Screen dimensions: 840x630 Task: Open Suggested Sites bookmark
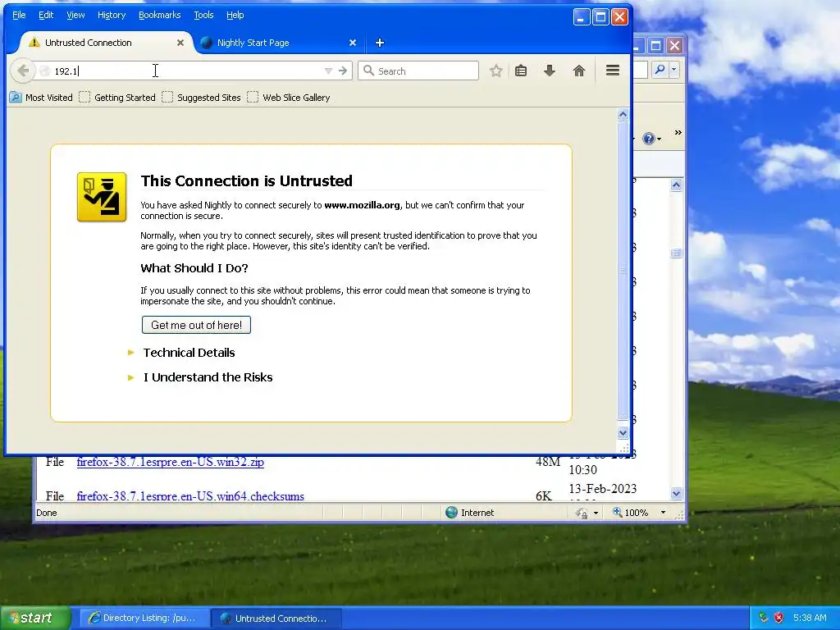[201, 98]
